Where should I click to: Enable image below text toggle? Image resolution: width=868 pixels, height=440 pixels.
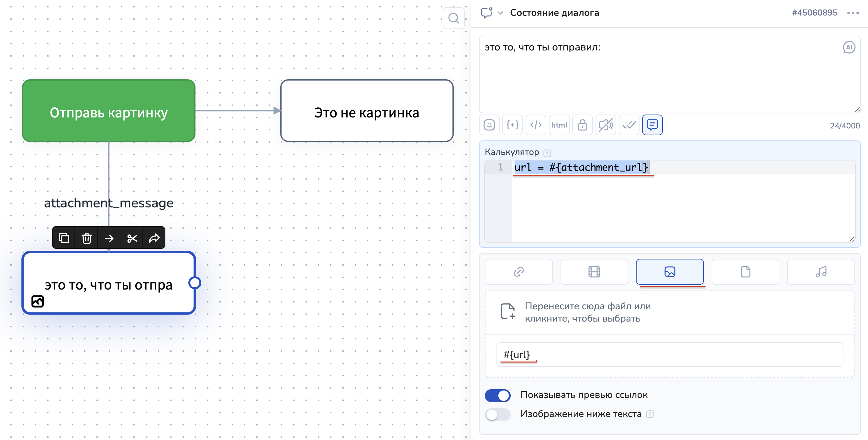tap(497, 414)
